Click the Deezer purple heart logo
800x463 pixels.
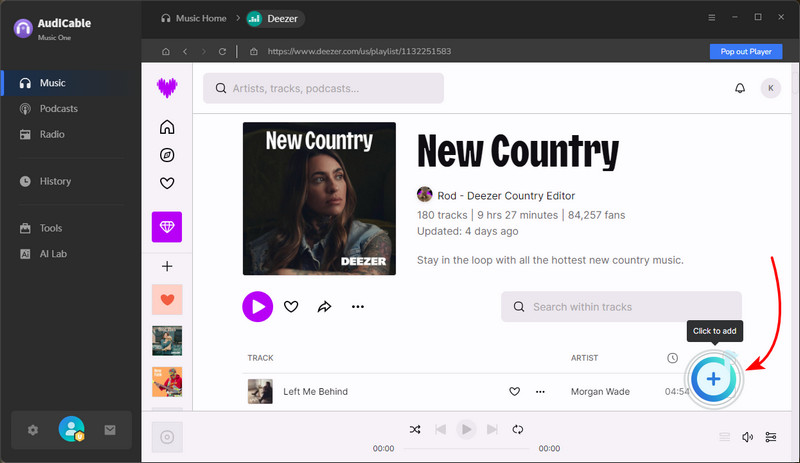(167, 88)
